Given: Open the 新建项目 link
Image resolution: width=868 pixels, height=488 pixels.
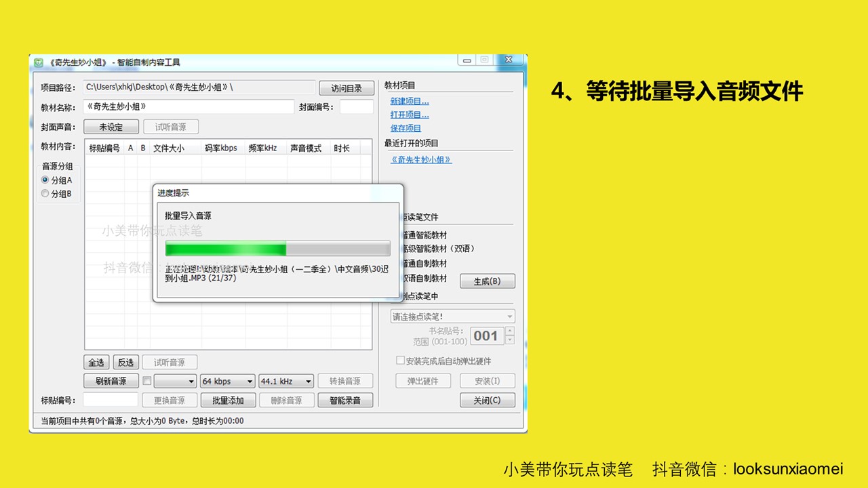Looking at the screenshot, I should pyautogui.click(x=409, y=101).
